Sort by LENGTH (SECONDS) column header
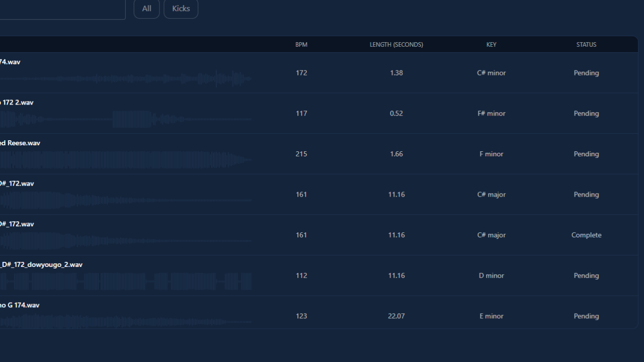The height and width of the screenshot is (362, 644). 396,45
